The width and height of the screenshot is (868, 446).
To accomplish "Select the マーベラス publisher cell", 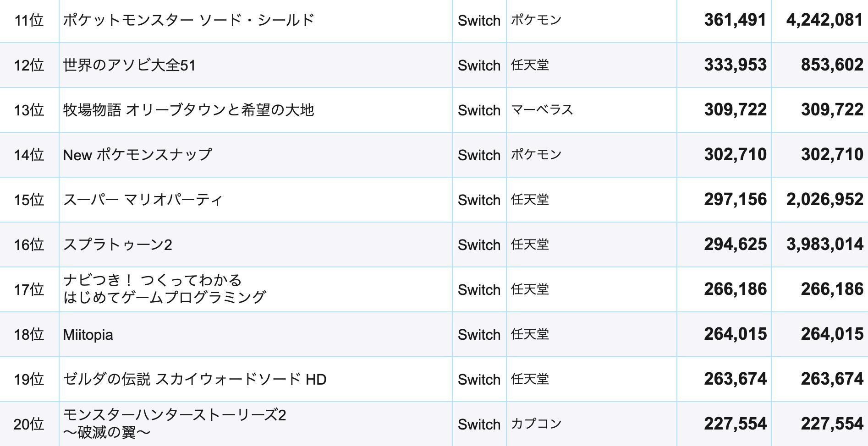I will (542, 110).
